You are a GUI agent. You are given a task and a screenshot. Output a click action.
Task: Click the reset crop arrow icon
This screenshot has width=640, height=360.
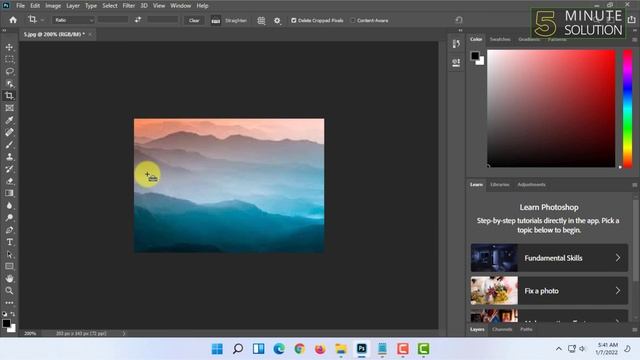[x=459, y=20]
